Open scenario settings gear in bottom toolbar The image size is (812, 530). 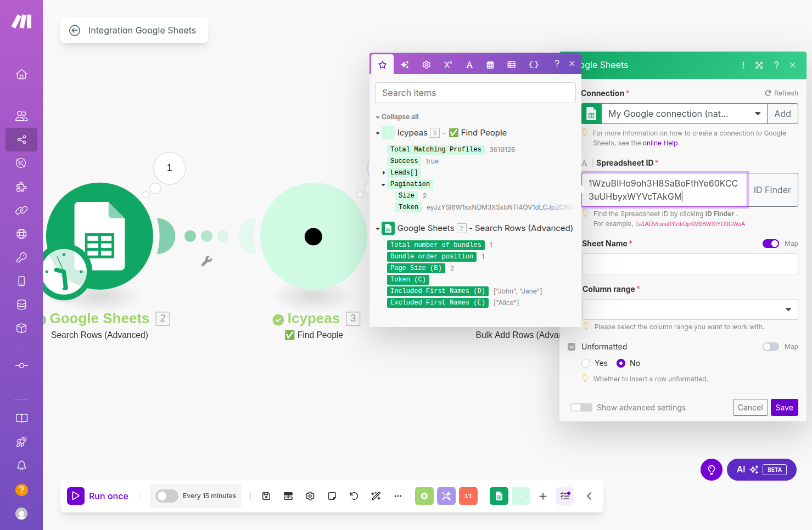(x=310, y=496)
